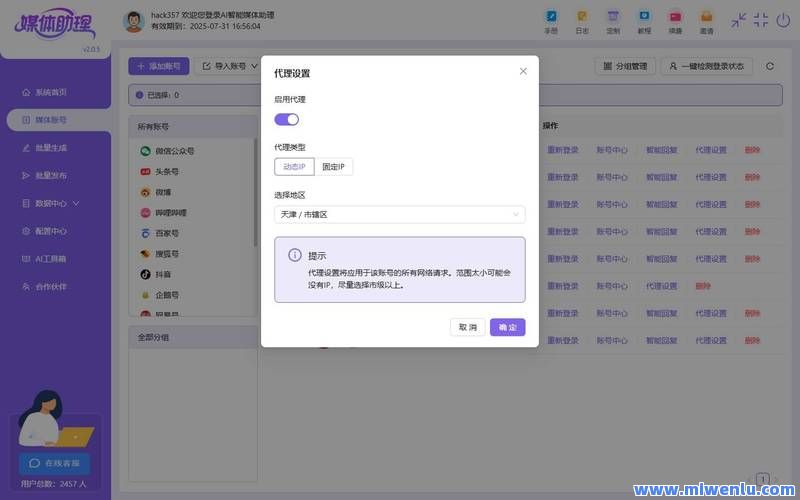Click 账号中心 in the top table row
The width and height of the screenshot is (800, 500).
612,150
